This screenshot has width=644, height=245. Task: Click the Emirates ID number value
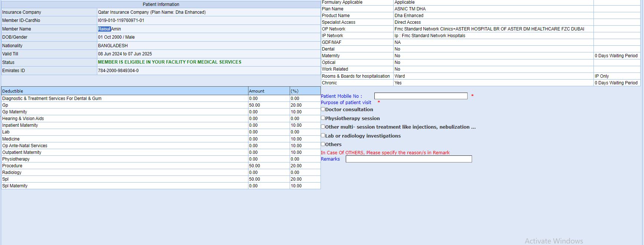(118, 71)
